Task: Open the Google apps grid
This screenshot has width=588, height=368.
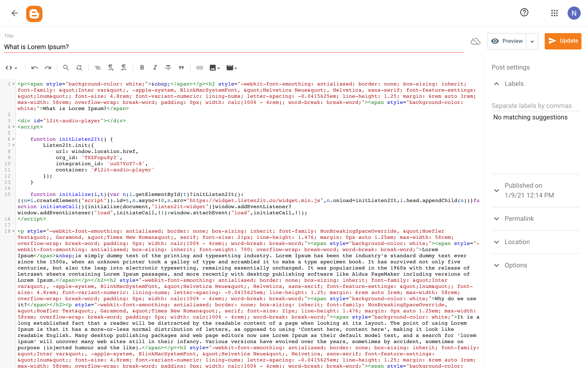Action: click(555, 13)
